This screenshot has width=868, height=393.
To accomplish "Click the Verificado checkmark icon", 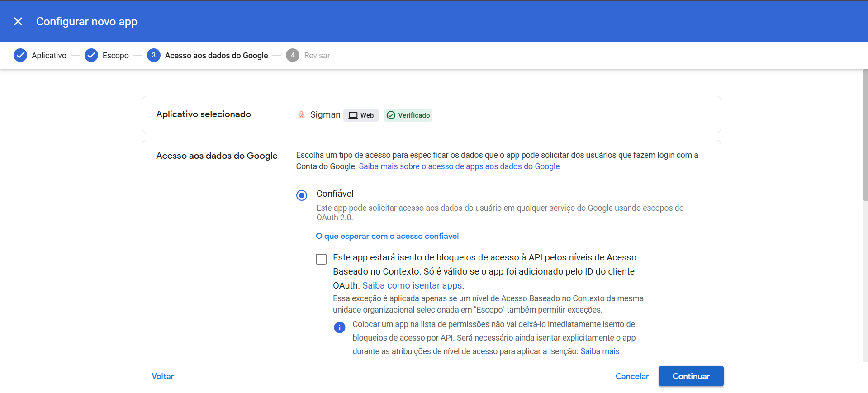I will click(x=391, y=115).
